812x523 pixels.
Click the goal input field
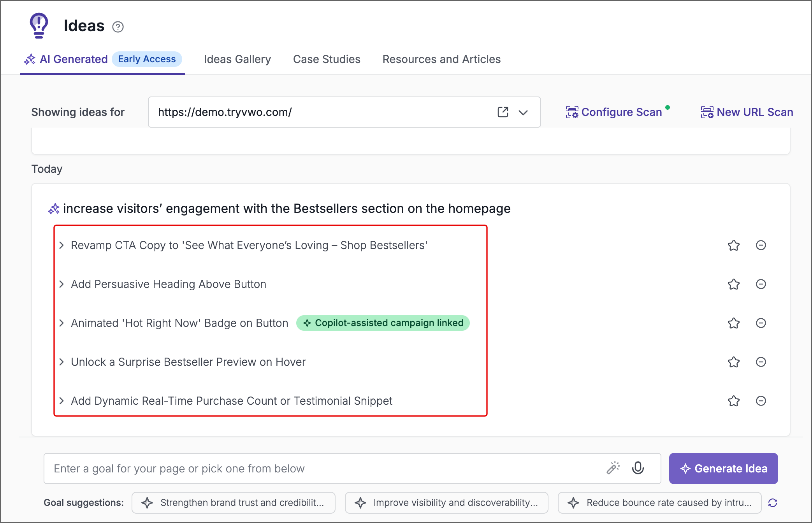352,469
